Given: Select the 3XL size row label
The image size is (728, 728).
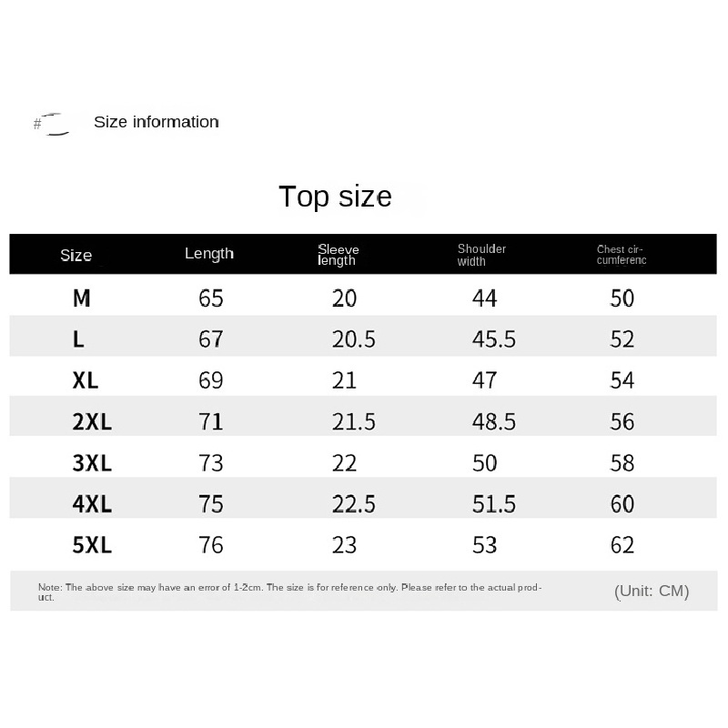Looking at the screenshot, I should 92,463.
